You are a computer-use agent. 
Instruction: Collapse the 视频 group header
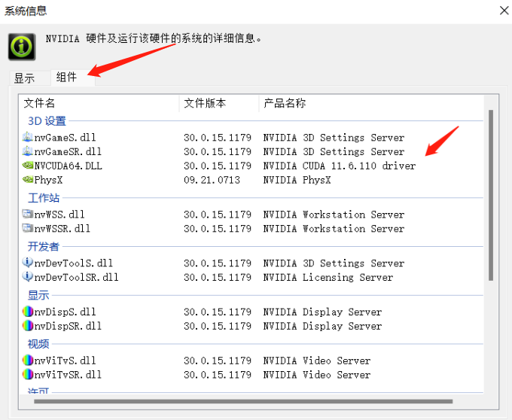click(38, 344)
